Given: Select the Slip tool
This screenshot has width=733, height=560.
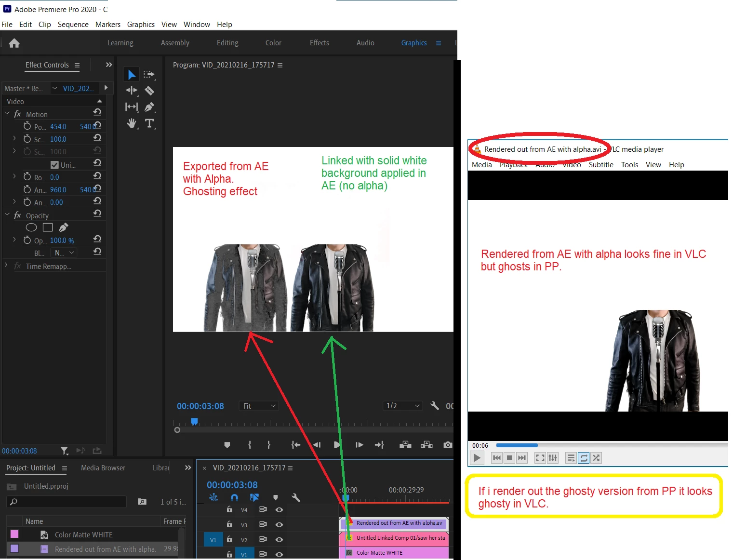Looking at the screenshot, I should click(131, 107).
